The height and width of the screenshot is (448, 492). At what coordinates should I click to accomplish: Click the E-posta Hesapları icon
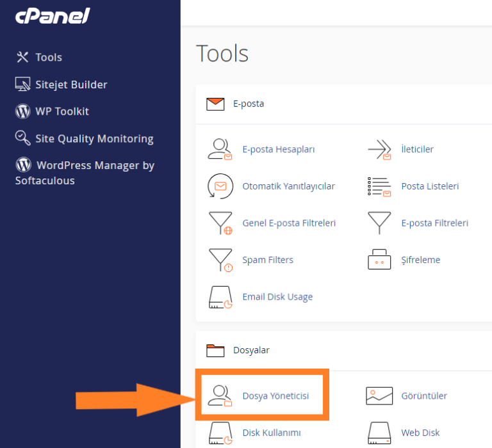220,149
